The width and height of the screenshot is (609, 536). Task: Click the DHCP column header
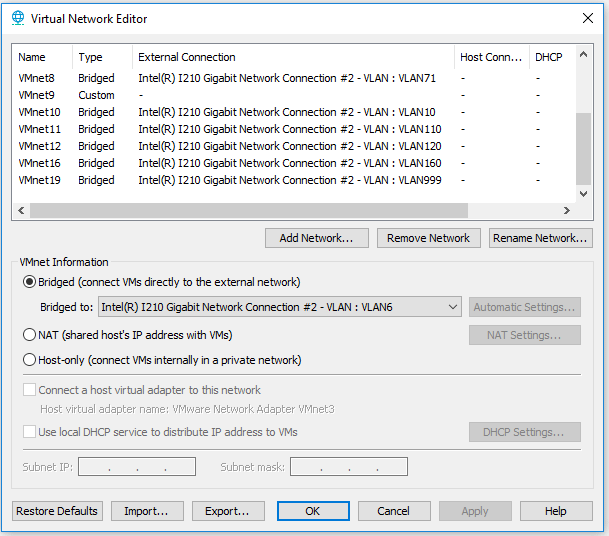coord(552,57)
